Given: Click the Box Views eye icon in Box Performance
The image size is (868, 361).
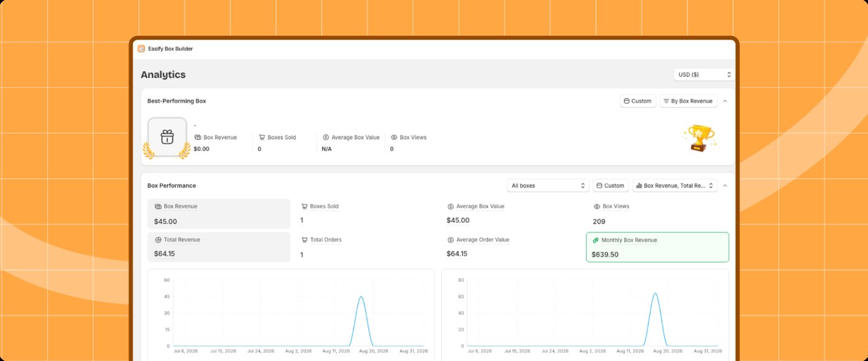Looking at the screenshot, I should tap(596, 207).
